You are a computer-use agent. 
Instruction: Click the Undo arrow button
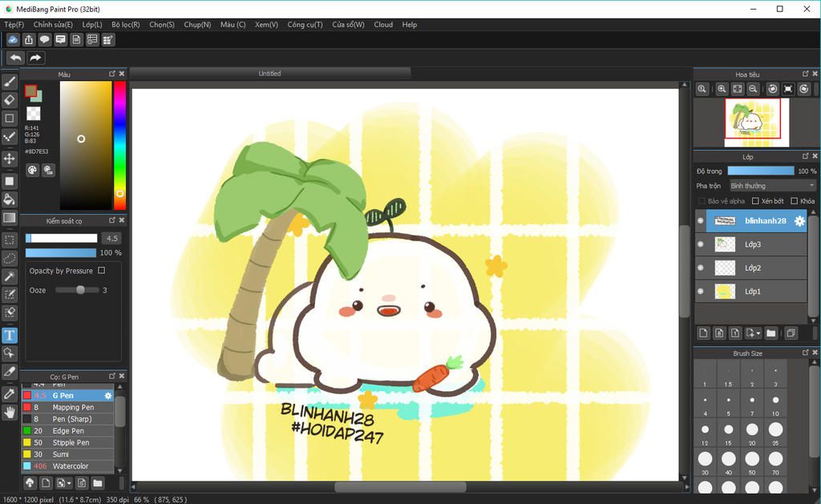click(16, 58)
